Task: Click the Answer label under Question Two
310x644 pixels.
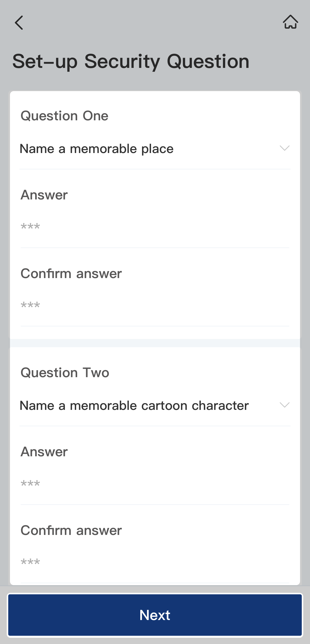Action: point(44,452)
